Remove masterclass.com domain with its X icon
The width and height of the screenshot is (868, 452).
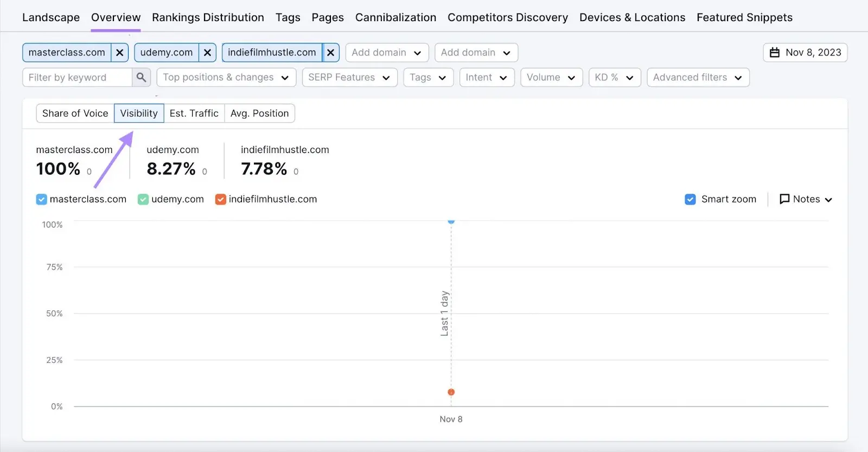(x=119, y=53)
